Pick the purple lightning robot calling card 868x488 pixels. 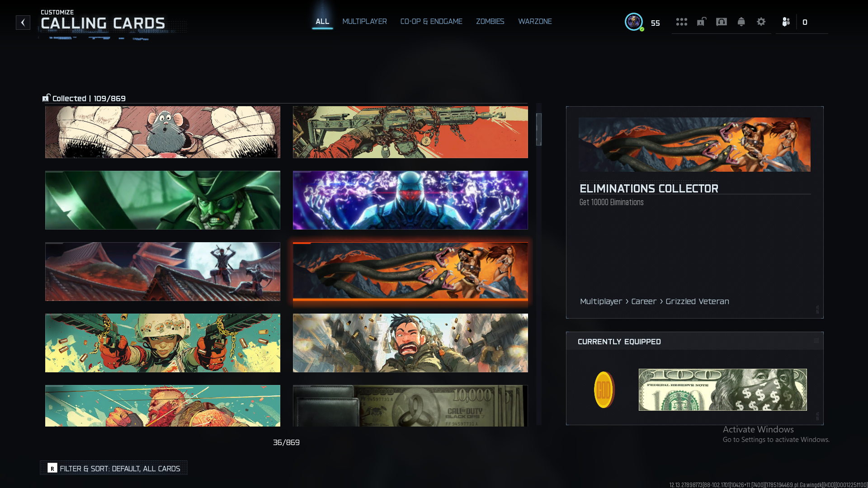410,200
